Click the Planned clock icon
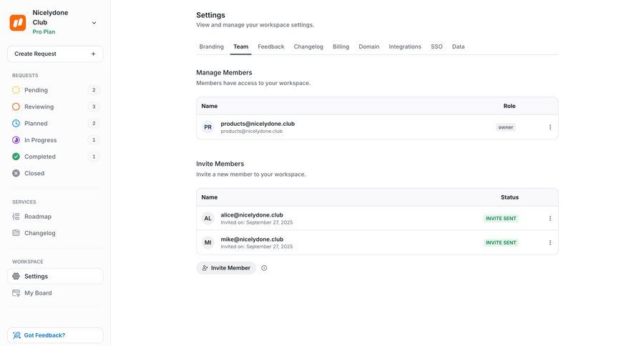The width and height of the screenshot is (644, 346). point(16,123)
